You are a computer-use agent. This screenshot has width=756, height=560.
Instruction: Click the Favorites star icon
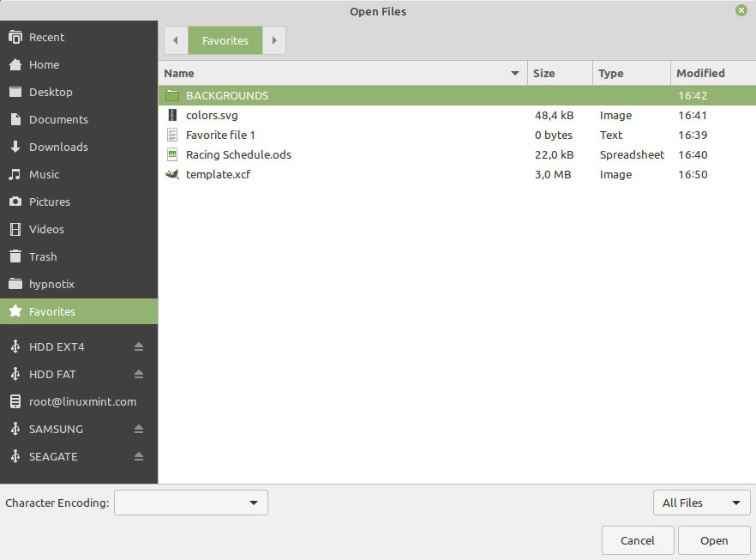(15, 311)
